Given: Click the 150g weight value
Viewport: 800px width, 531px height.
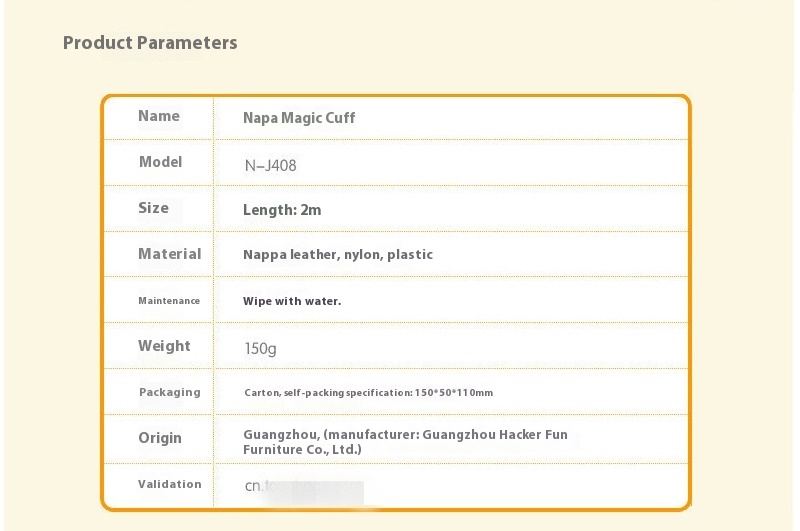Looking at the screenshot, I should 260,348.
